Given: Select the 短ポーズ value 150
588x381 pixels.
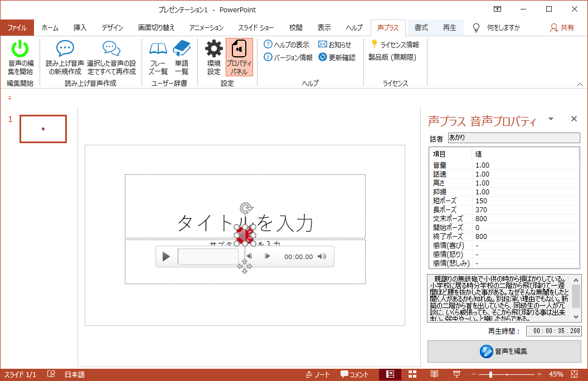Looking at the screenshot, I should [x=481, y=201].
